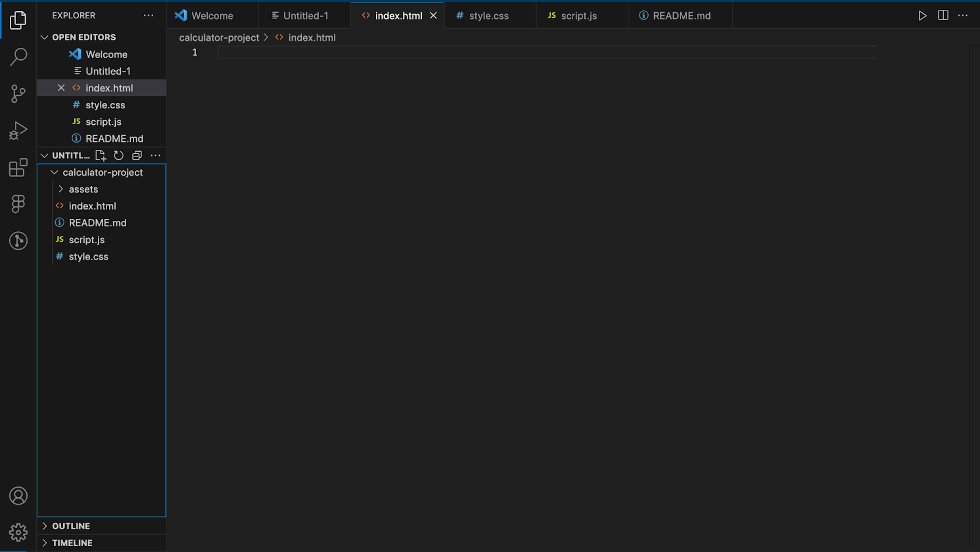The height and width of the screenshot is (552, 980).
Task: Click index.html in the breadcrumb
Action: pos(312,37)
